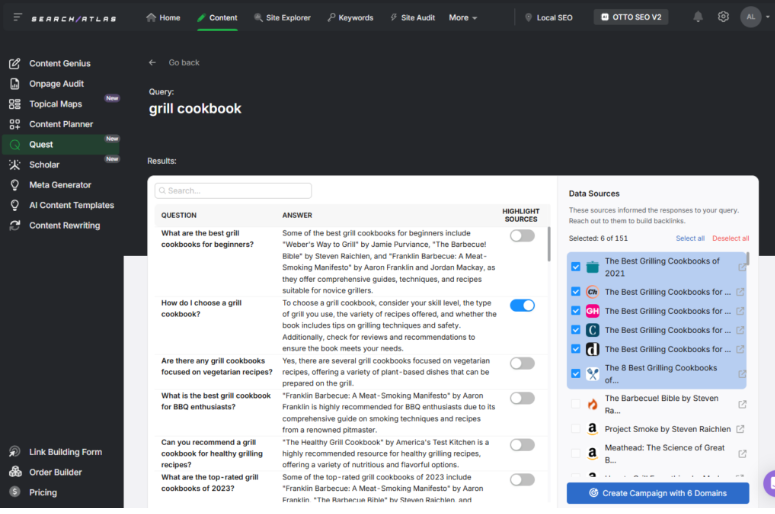Click the Topical Maps sidebar icon
Screen dimensions: 775x514
coord(15,104)
